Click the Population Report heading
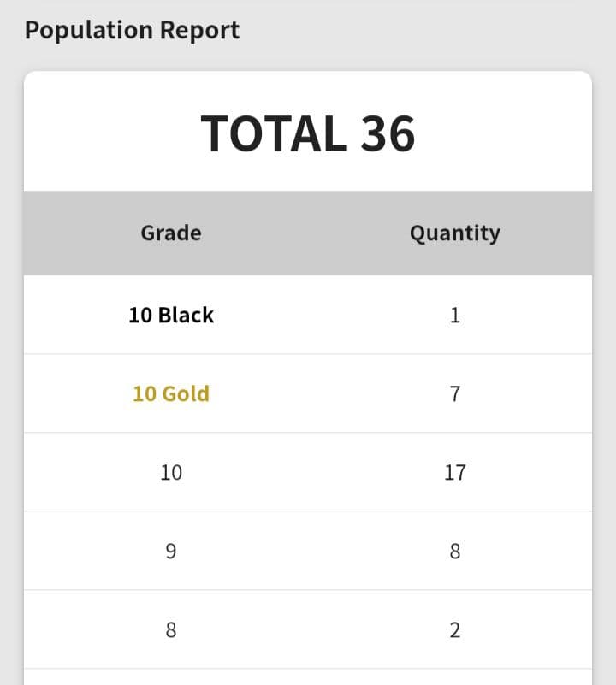616x685 pixels. click(132, 31)
